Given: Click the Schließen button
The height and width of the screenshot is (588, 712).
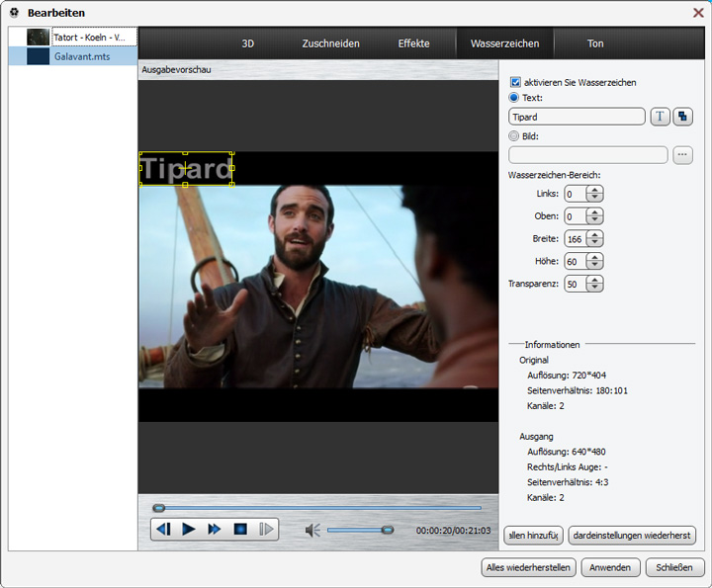Looking at the screenshot, I should tap(674, 567).
